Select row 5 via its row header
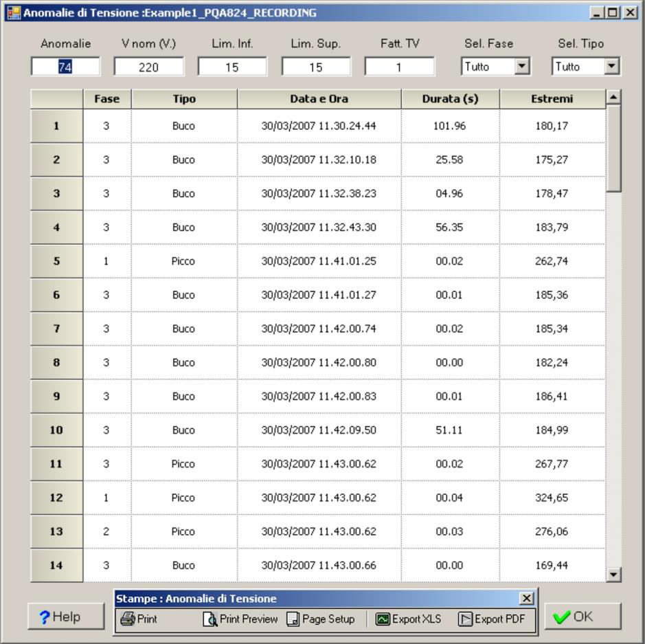The height and width of the screenshot is (644, 645). pyautogui.click(x=56, y=261)
